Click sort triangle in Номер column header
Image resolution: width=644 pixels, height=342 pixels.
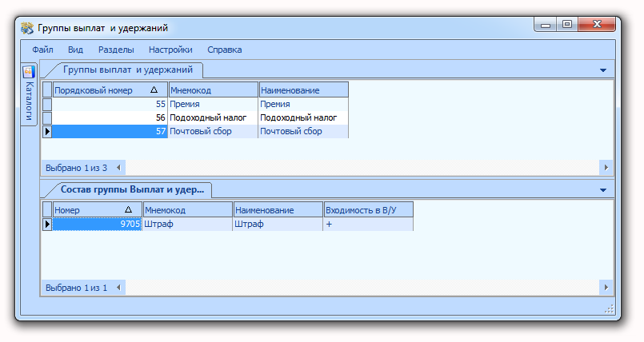[x=128, y=209]
